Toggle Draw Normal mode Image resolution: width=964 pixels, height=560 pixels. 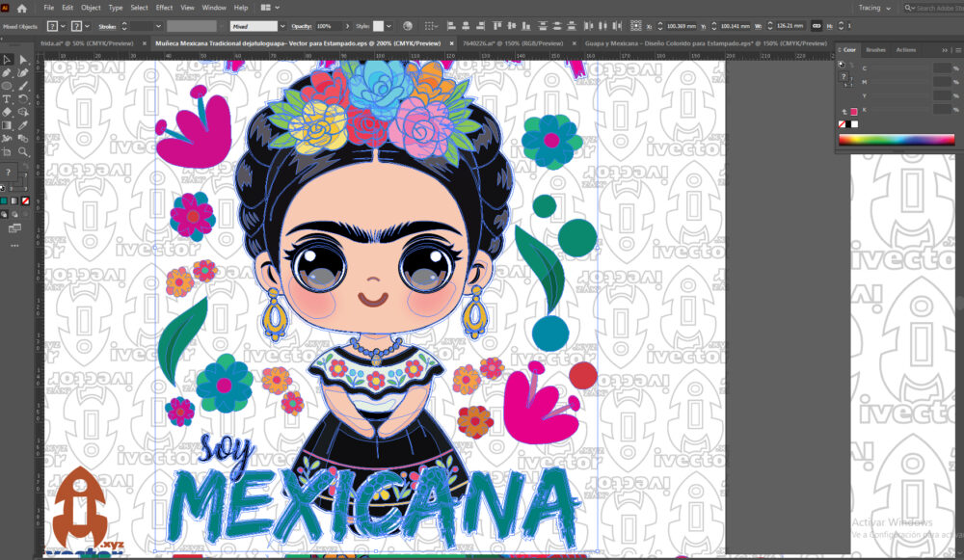pyautogui.click(x=4, y=214)
